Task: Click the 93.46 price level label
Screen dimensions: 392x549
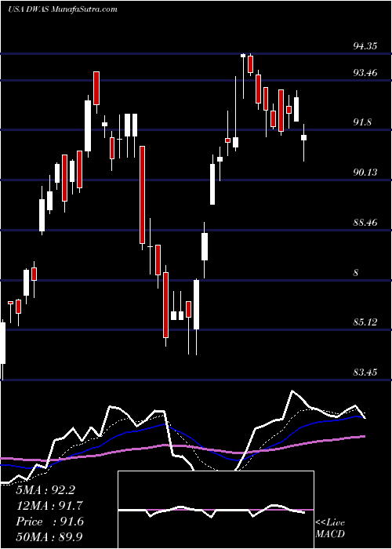Action: click(x=365, y=73)
